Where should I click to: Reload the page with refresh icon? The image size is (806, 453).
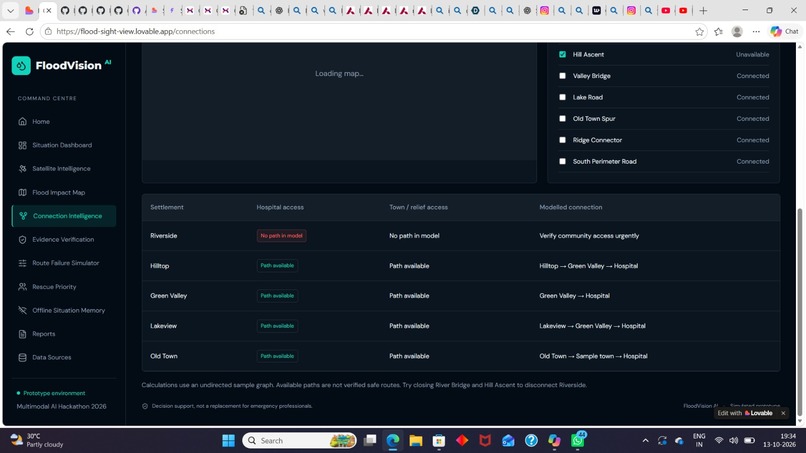click(x=29, y=32)
